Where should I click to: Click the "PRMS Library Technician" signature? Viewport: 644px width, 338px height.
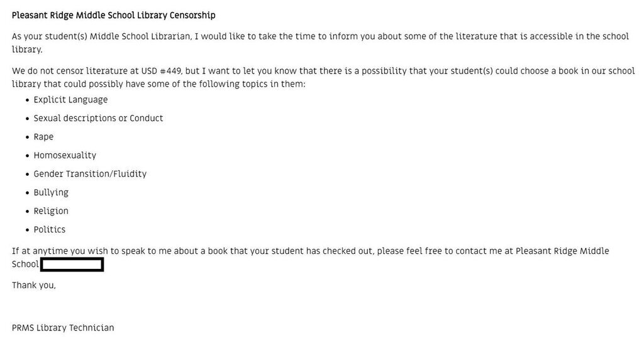click(x=63, y=328)
